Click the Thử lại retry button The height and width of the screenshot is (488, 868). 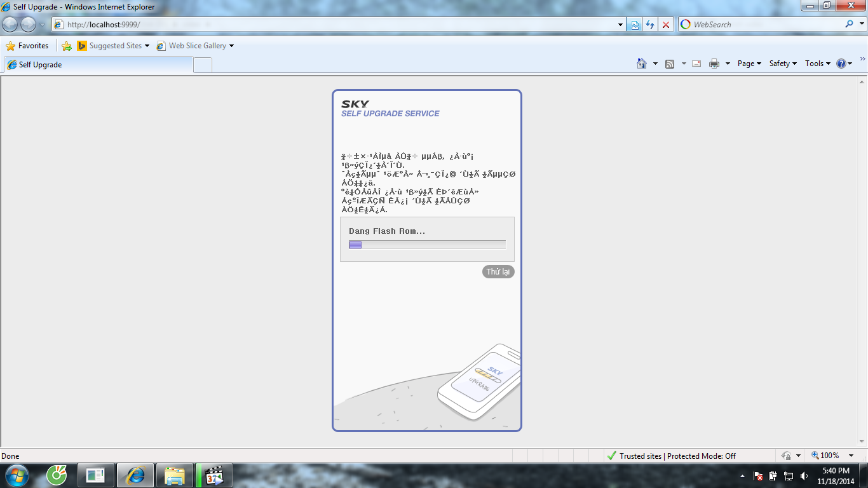(498, 272)
